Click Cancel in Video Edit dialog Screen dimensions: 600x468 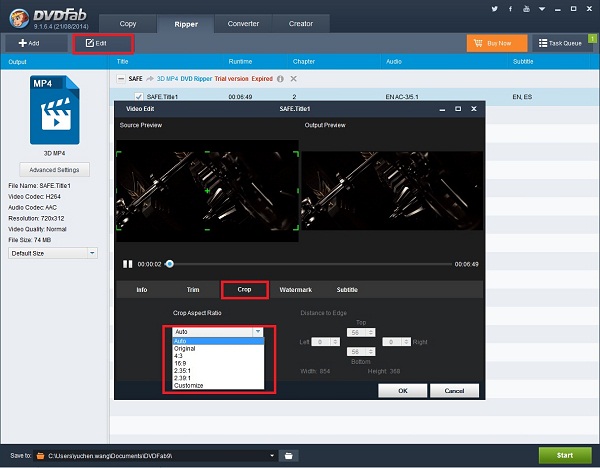click(454, 391)
